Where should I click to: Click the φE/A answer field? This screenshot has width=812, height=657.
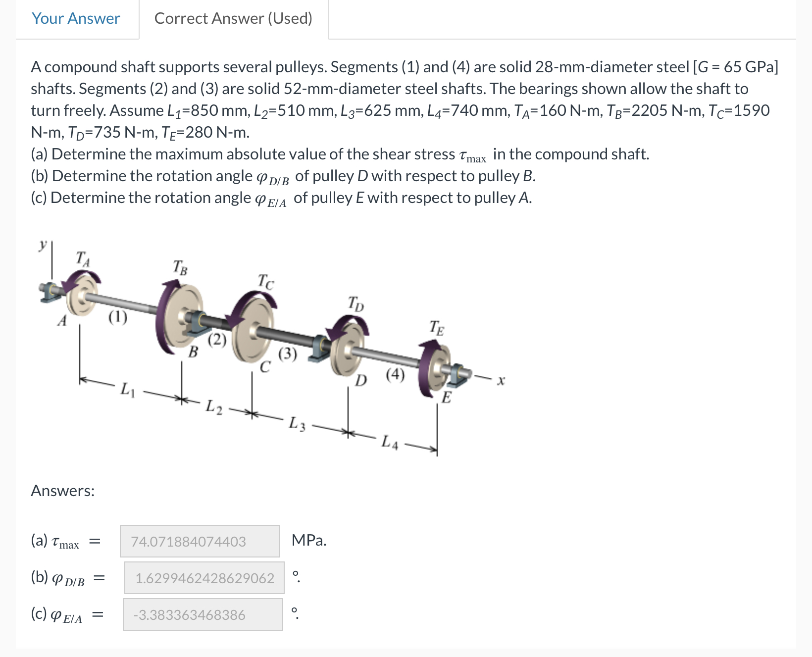point(203,615)
